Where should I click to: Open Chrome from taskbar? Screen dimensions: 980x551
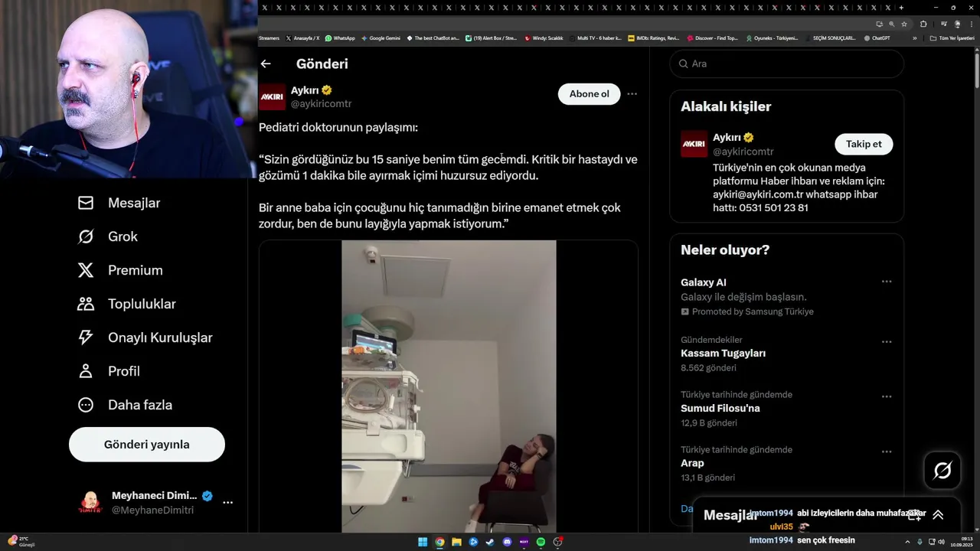click(439, 542)
